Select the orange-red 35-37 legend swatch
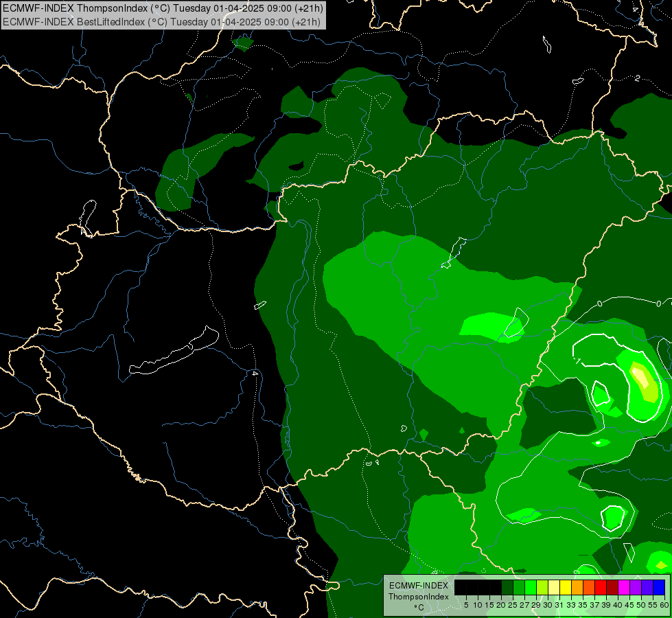The width and height of the screenshot is (672, 618). coord(589,587)
